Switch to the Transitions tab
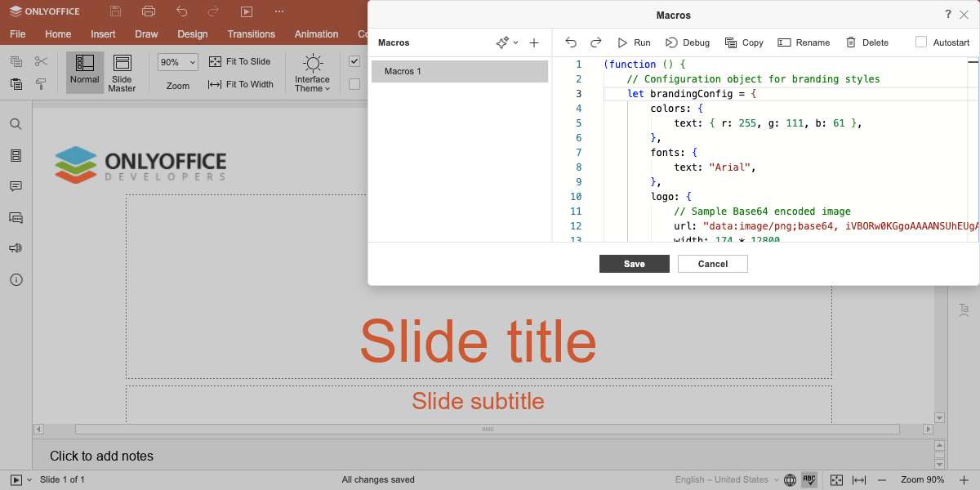Screen dimensions: 980x490 click(x=252, y=34)
